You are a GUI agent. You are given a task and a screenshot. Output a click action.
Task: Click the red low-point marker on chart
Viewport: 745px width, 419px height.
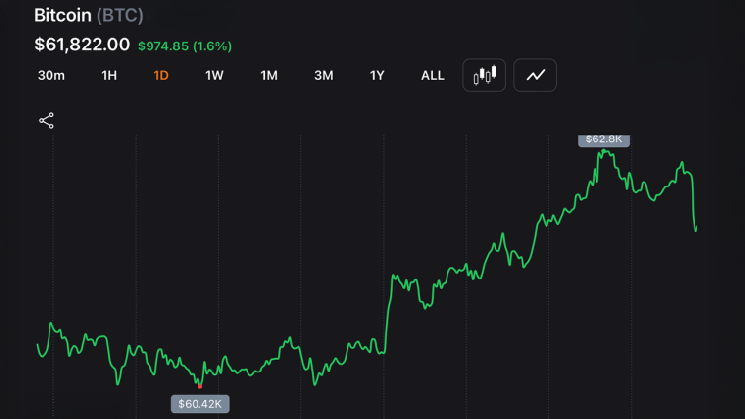[x=200, y=387]
